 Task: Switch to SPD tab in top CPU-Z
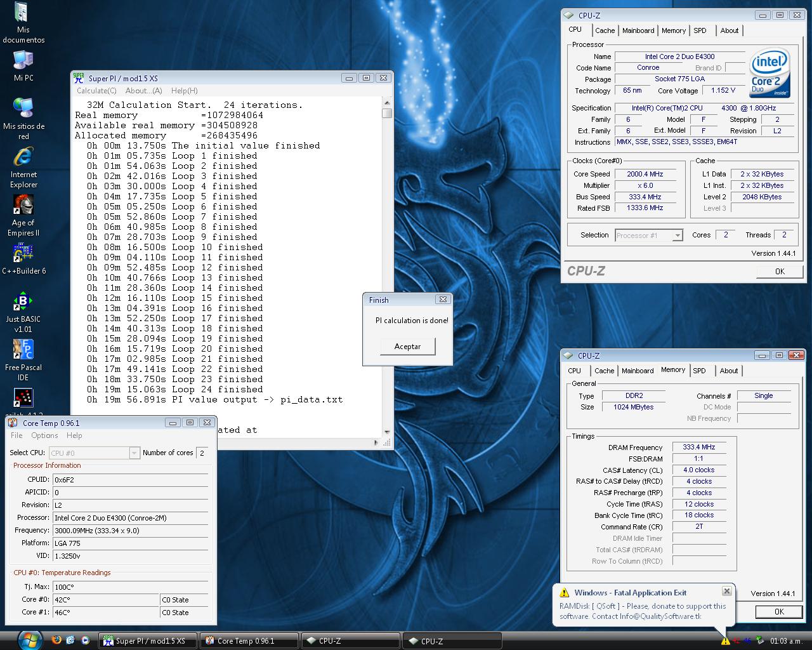(700, 30)
